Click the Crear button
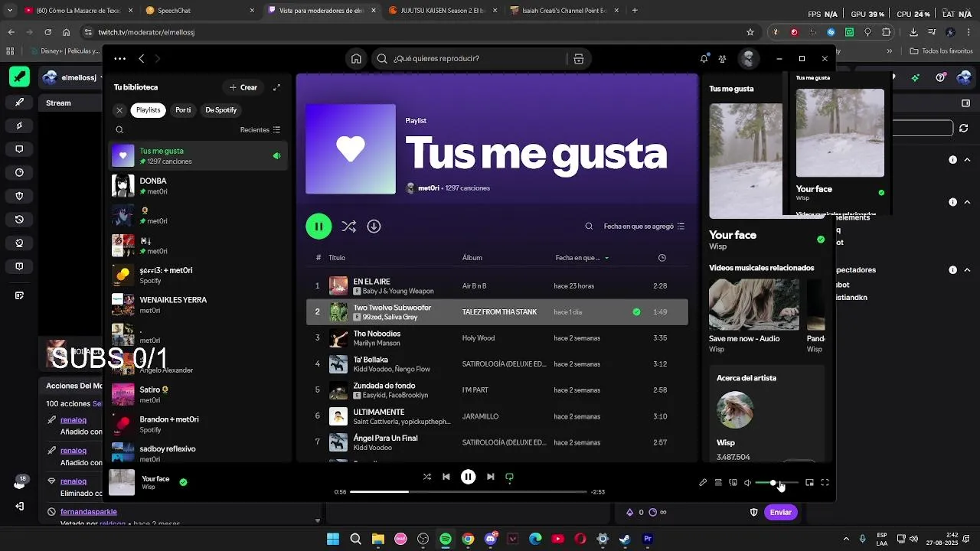980x551 pixels. click(243, 87)
